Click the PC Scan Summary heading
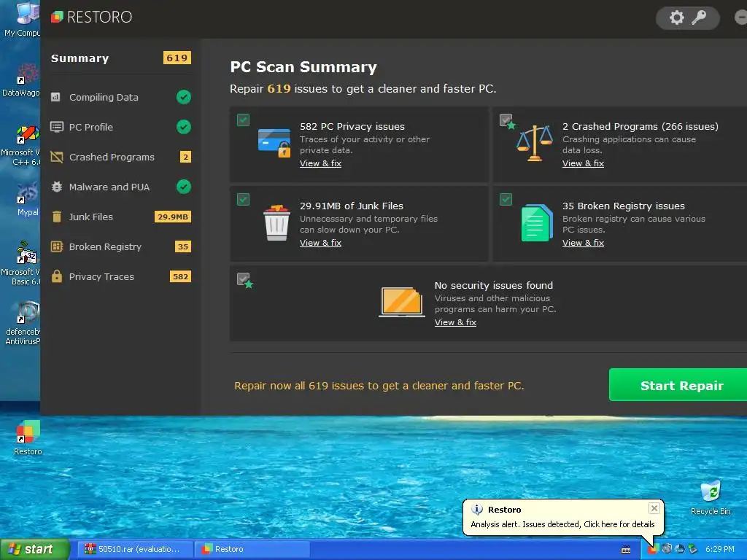747x560 pixels. point(303,67)
